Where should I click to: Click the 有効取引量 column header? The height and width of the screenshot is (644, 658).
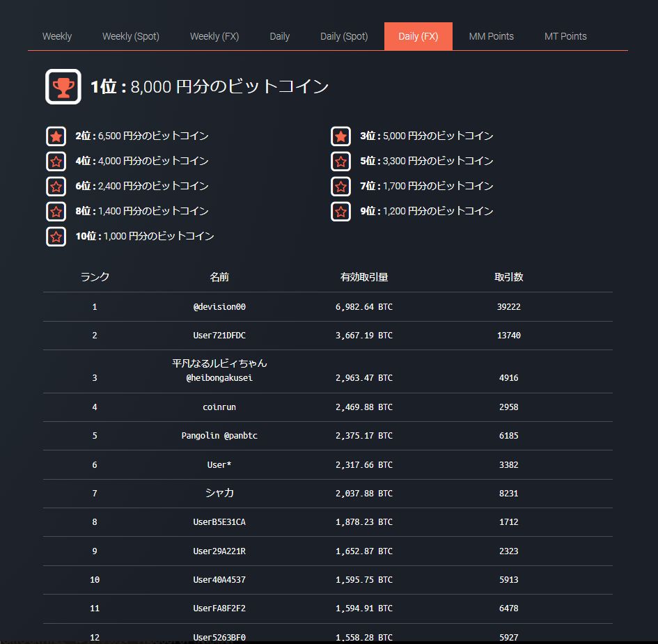[364, 277]
